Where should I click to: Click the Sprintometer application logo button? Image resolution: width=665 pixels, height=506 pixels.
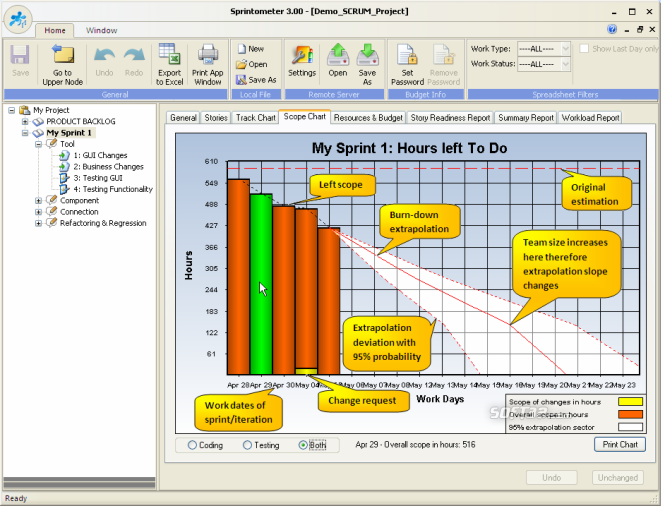pos(18,19)
